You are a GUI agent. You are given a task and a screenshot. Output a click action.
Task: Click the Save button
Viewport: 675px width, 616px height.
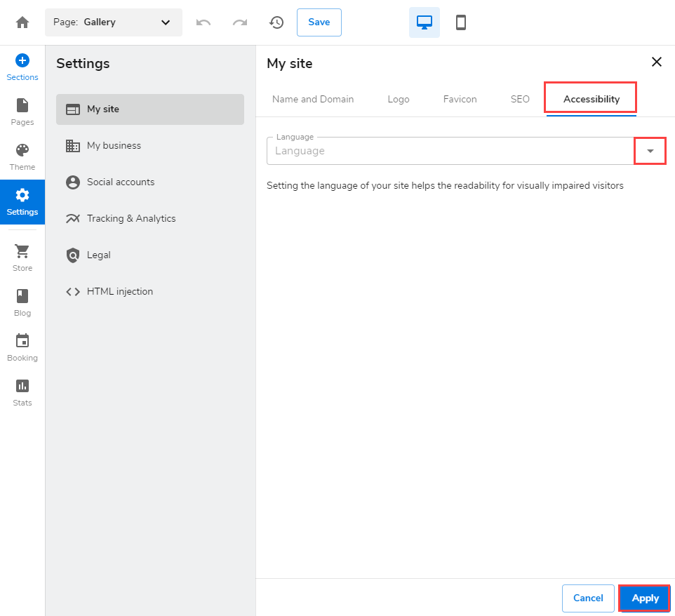[319, 22]
